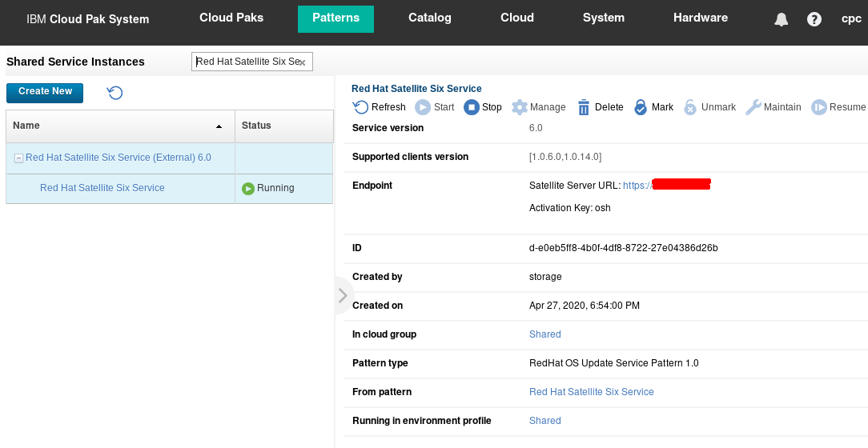This screenshot has width=868, height=448.
Task: Open the Cloud menu
Action: click(x=517, y=18)
